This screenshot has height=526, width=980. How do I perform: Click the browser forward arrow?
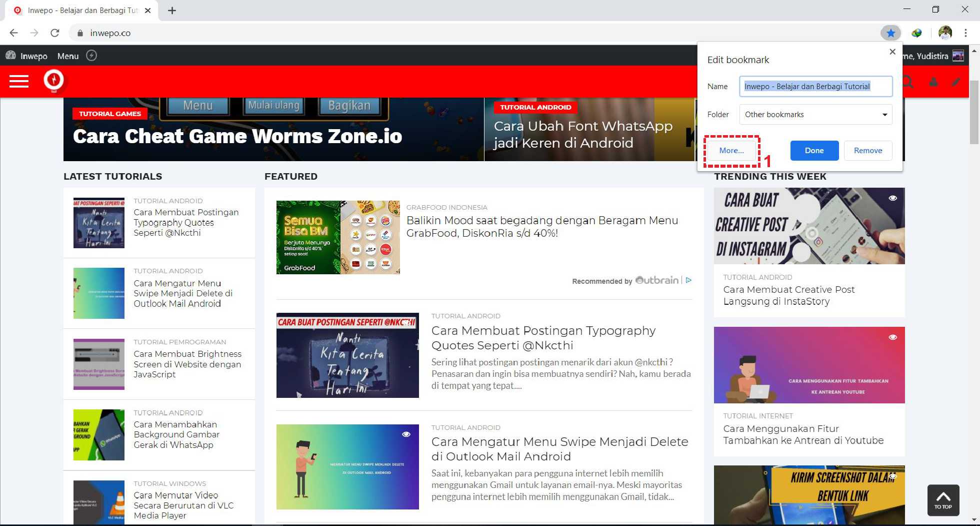[x=34, y=33]
